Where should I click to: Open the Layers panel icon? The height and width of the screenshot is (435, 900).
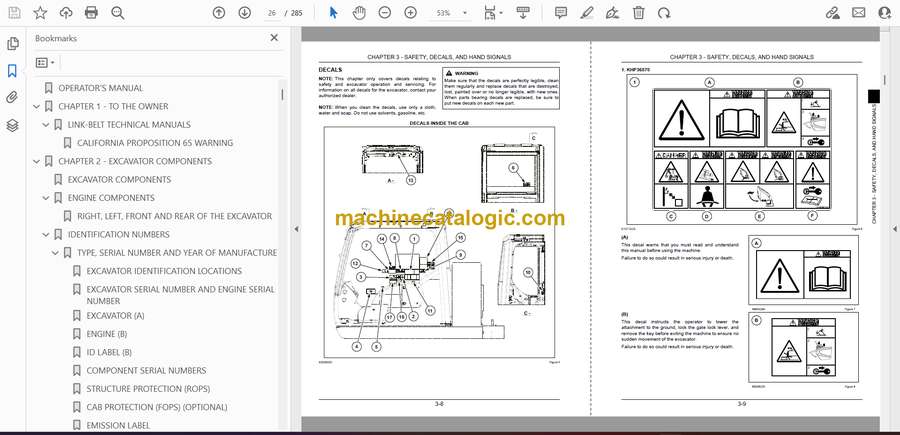coord(12,125)
